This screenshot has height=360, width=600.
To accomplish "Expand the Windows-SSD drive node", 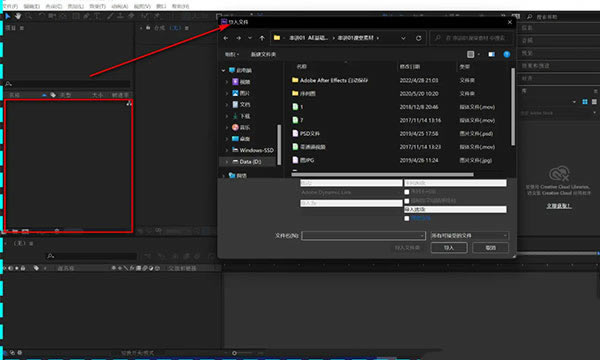I will 227,150.
